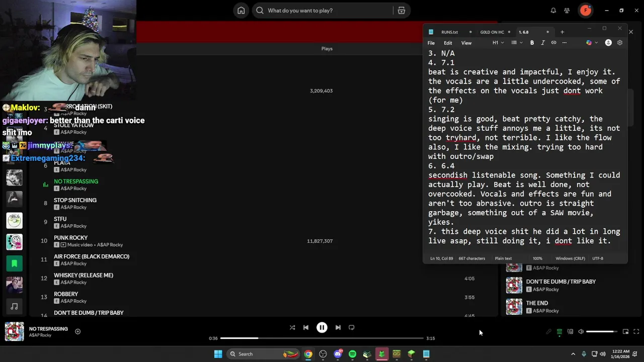Switch to RUNS.txt Notepad tab

pos(450,32)
